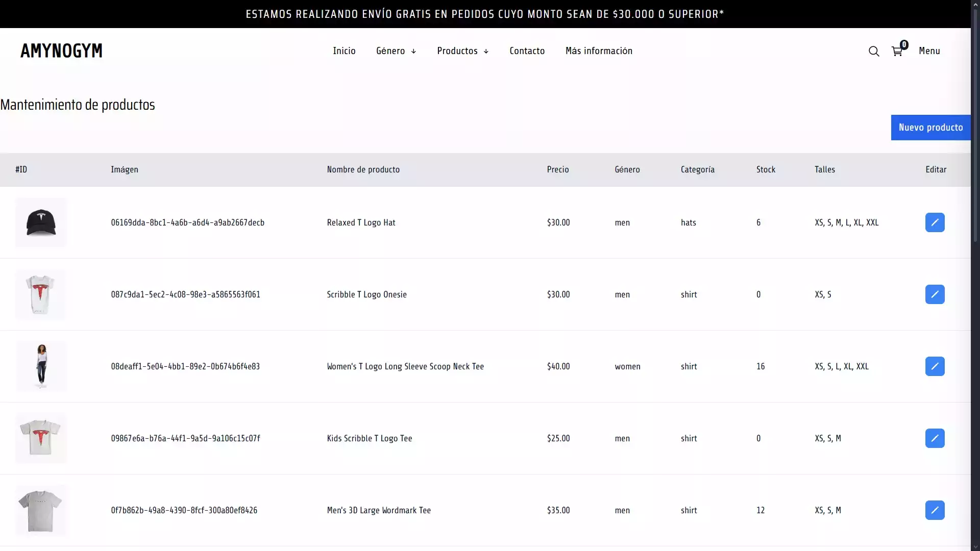Click the Nuevo producto button
The width and height of the screenshot is (980, 551).
click(930, 128)
